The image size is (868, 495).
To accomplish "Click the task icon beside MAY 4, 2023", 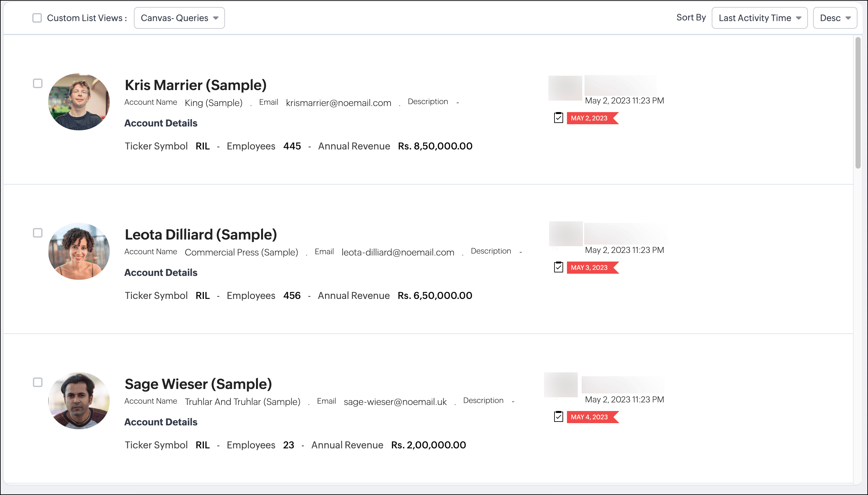I will [559, 417].
